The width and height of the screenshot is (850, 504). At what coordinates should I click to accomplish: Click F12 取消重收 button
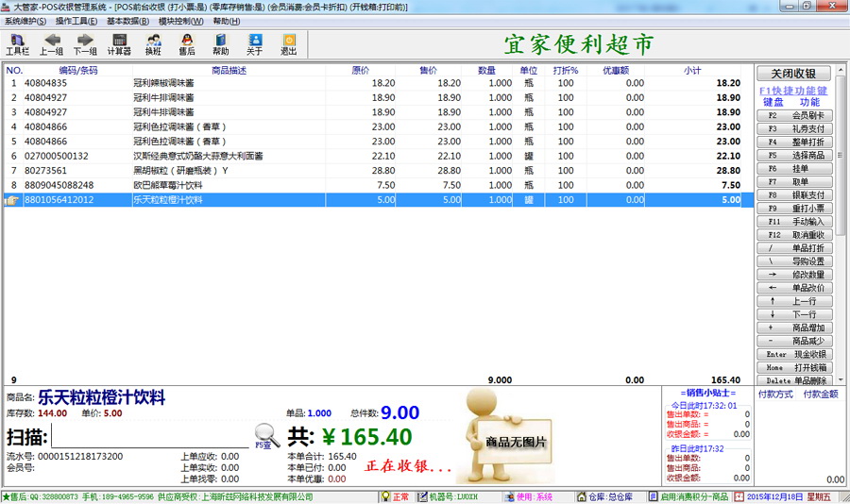click(794, 235)
